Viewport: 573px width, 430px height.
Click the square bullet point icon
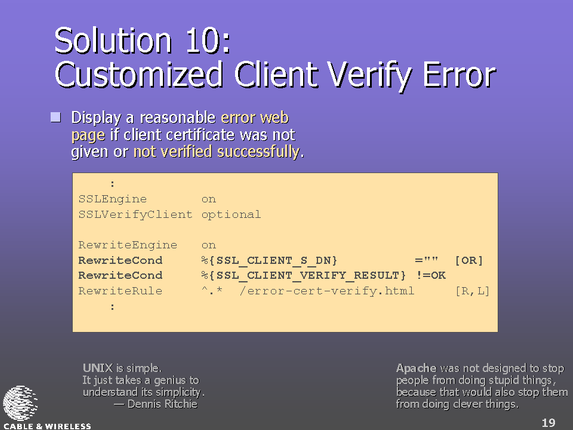(x=56, y=117)
